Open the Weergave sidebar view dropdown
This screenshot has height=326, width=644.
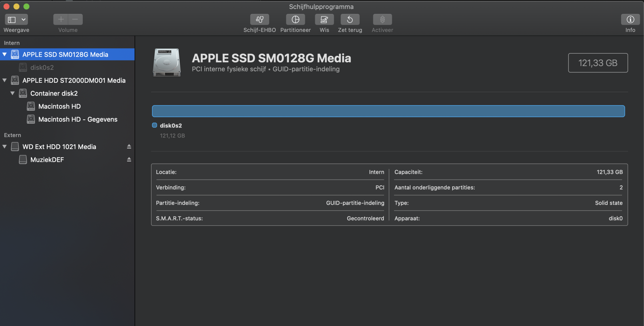[x=16, y=20]
